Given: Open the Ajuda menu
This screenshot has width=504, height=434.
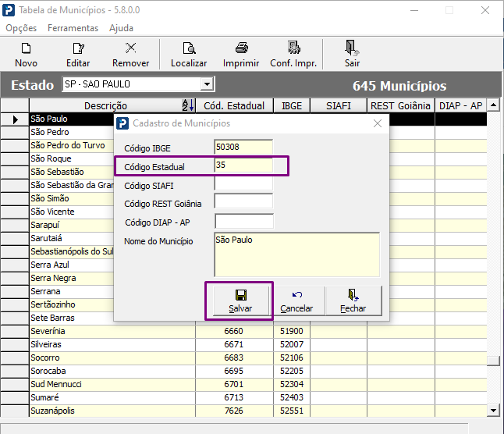Looking at the screenshot, I should (121, 28).
